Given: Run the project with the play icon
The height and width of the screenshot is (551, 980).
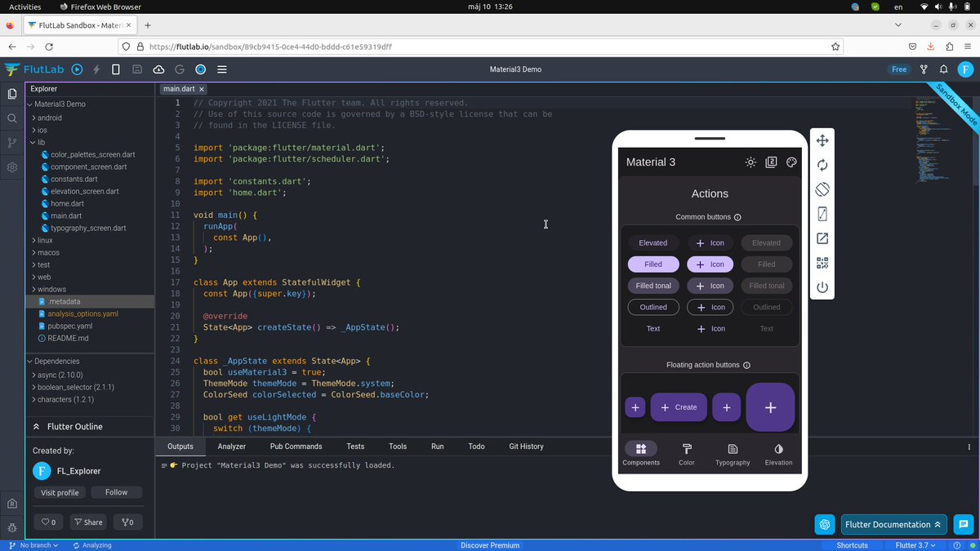Looking at the screenshot, I should point(77,69).
